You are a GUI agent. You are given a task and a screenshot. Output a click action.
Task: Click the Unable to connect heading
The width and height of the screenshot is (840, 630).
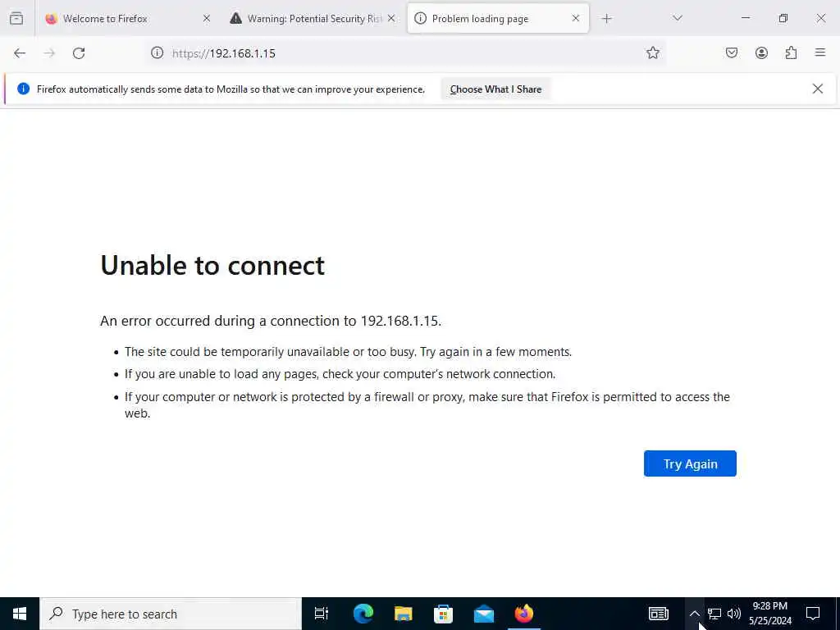pos(212,265)
